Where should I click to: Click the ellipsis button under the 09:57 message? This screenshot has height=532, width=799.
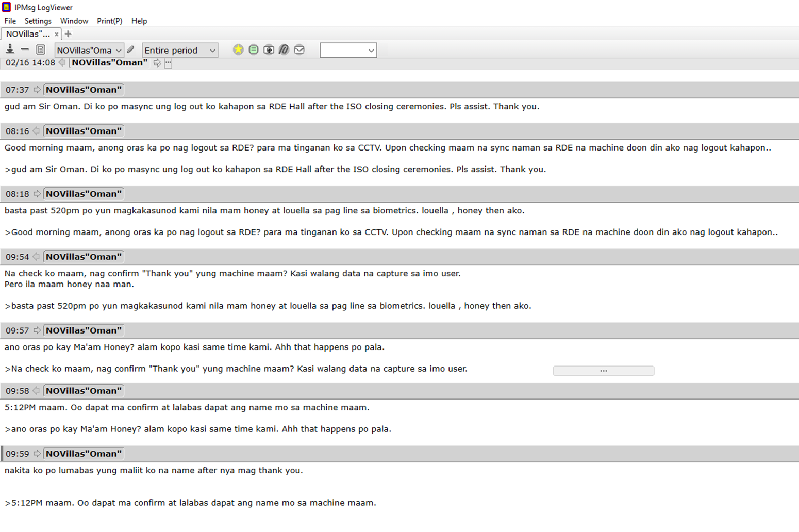603,371
